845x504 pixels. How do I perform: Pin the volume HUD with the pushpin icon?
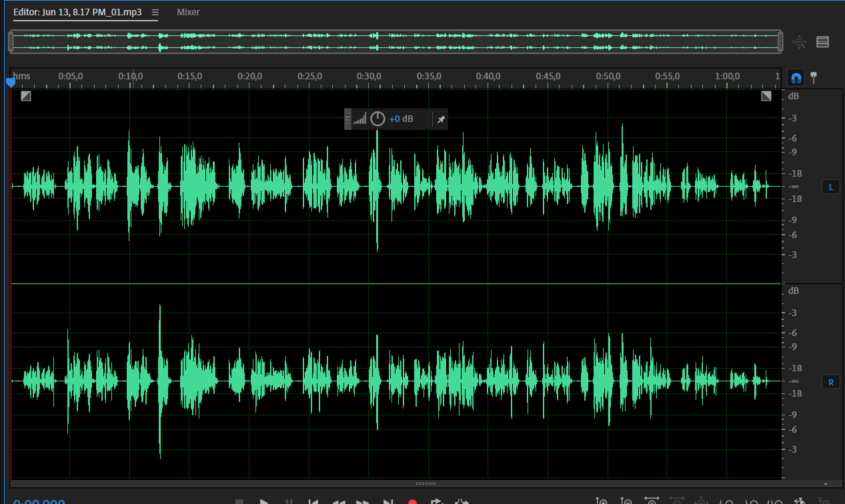click(440, 119)
